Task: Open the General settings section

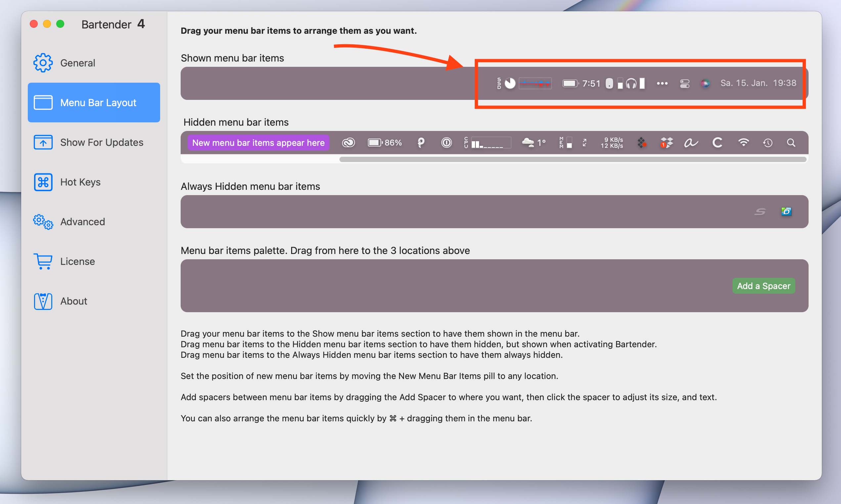Action: click(77, 63)
